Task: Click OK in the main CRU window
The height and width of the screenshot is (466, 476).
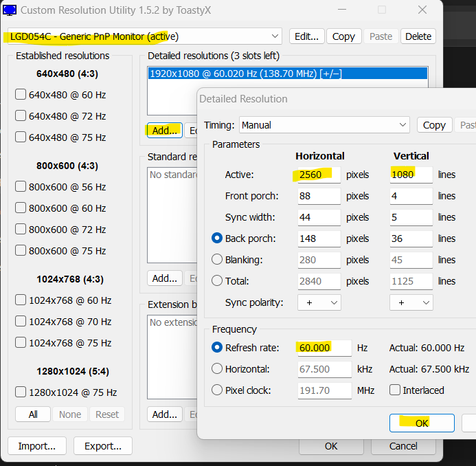Action: [x=331, y=446]
